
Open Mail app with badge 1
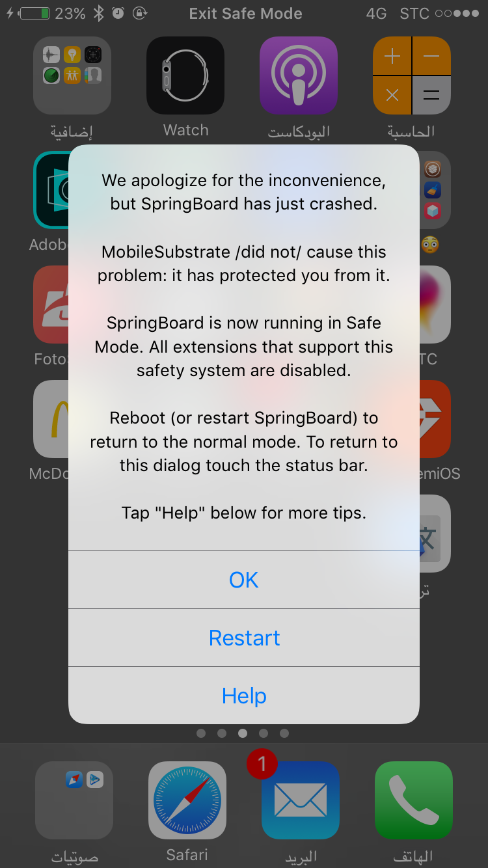coord(300,800)
